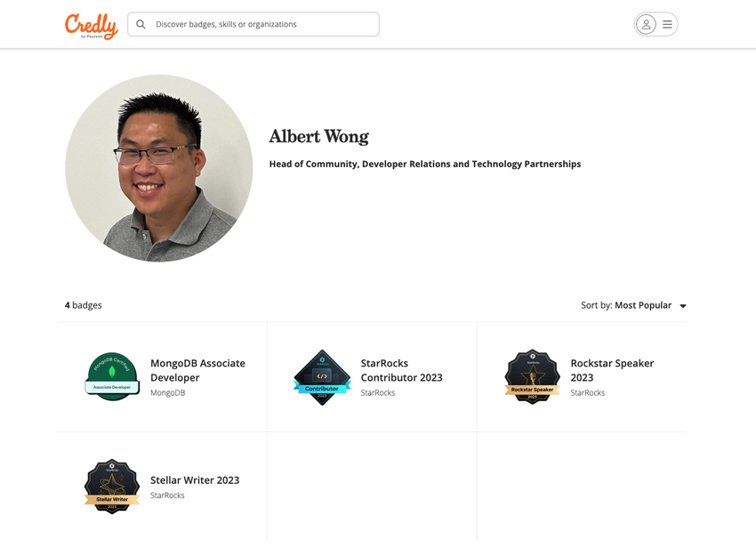
Task: Open MongoDB Associate Developer badge title
Action: pos(197,370)
